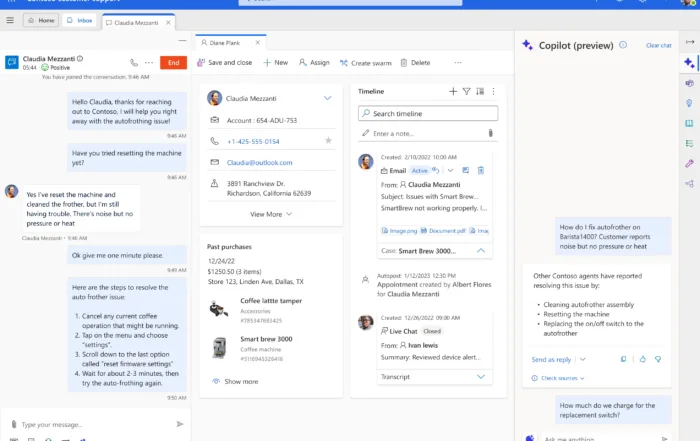Click the Assign command
Image resolution: width=700 pixels, height=441 pixels.
click(x=314, y=63)
